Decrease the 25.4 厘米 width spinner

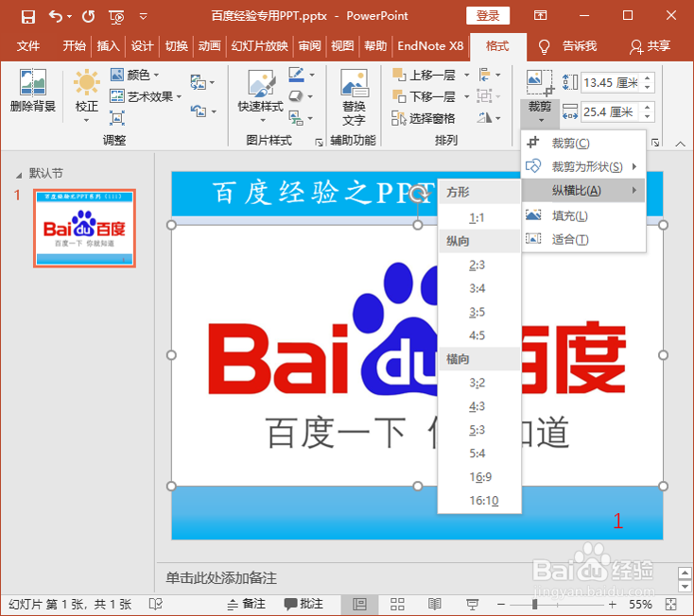tap(648, 117)
